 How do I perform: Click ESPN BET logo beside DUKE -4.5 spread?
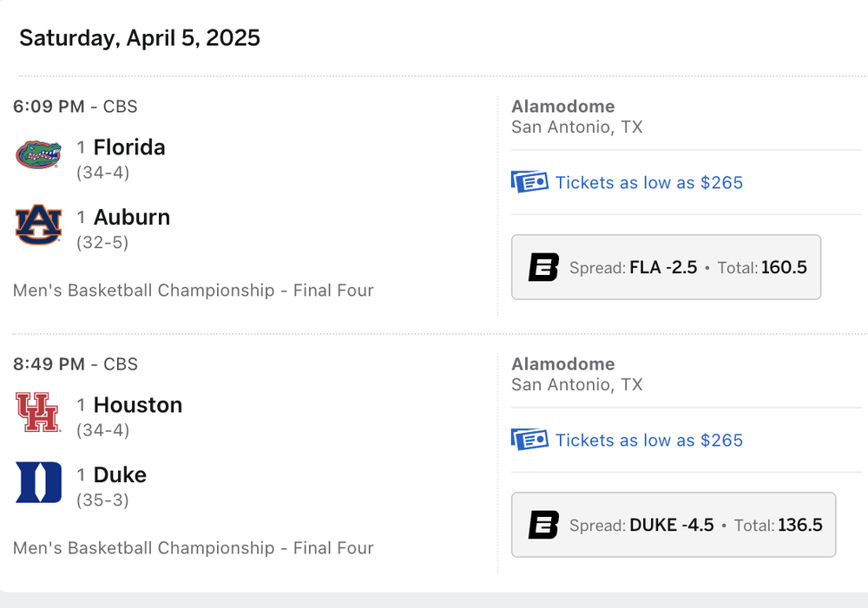point(543,525)
